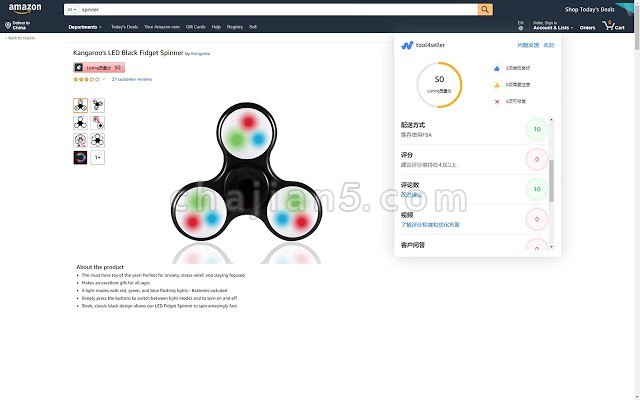Select the first spinner thumbnail (highlighted)
Screen dimensions: 640x400
(x=80, y=105)
